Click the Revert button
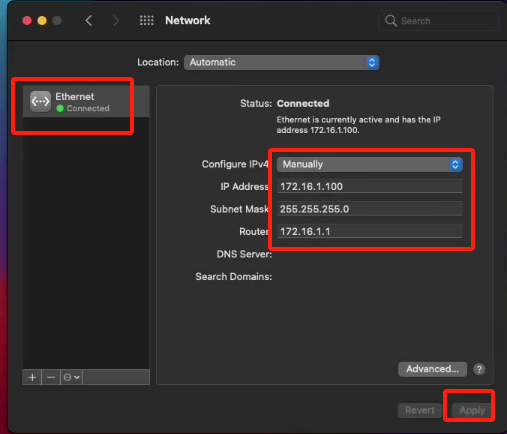Viewport: 507px width, 434px height. click(x=420, y=410)
